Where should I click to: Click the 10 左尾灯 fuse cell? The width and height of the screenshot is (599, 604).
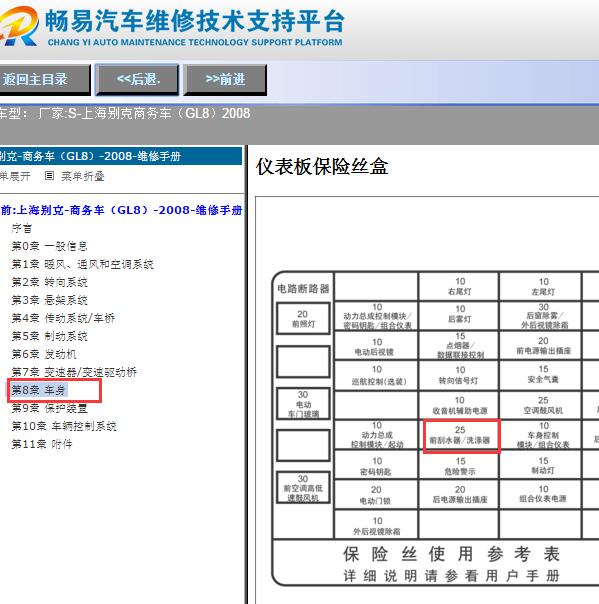pyautogui.click(x=542, y=286)
